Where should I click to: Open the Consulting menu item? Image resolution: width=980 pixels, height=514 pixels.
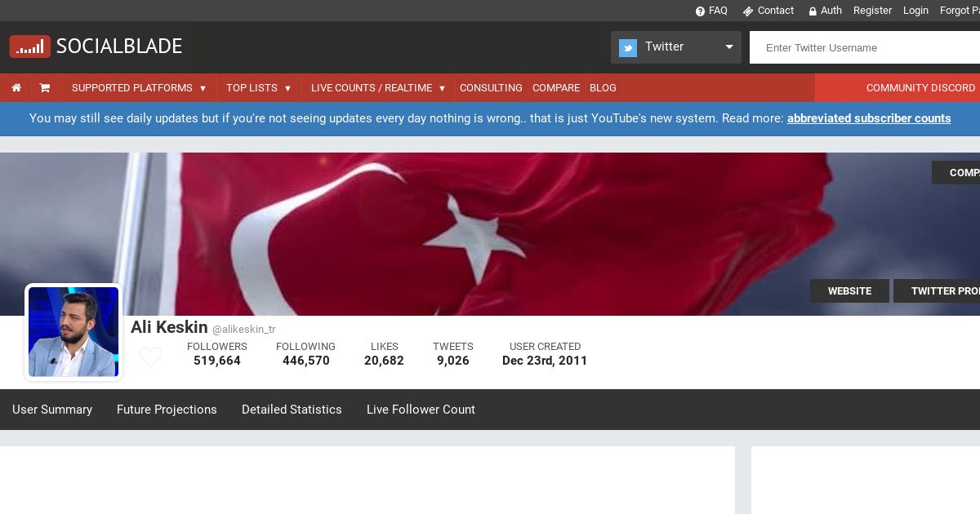491,88
